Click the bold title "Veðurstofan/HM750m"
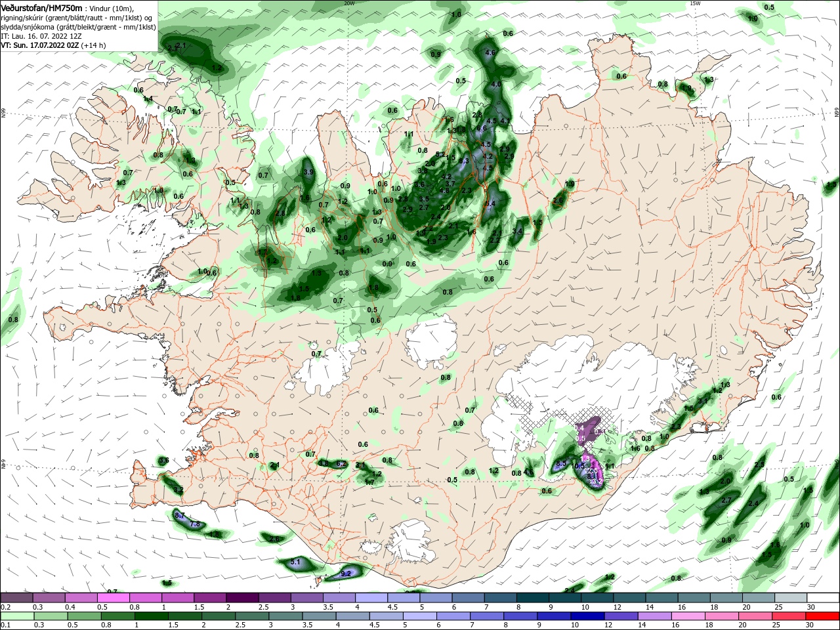Screen dimensions: 840x630 [x=41, y=8]
